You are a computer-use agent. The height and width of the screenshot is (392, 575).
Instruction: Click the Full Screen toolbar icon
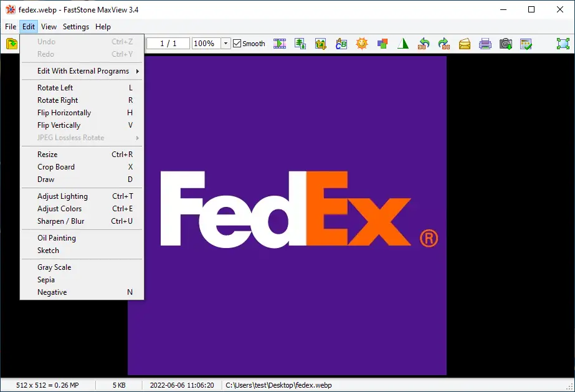coord(563,44)
